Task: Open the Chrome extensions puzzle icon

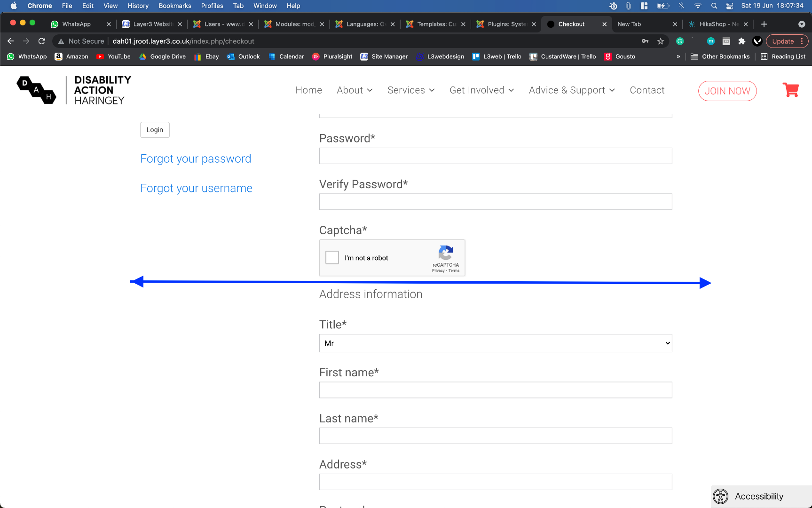Action: point(742,41)
